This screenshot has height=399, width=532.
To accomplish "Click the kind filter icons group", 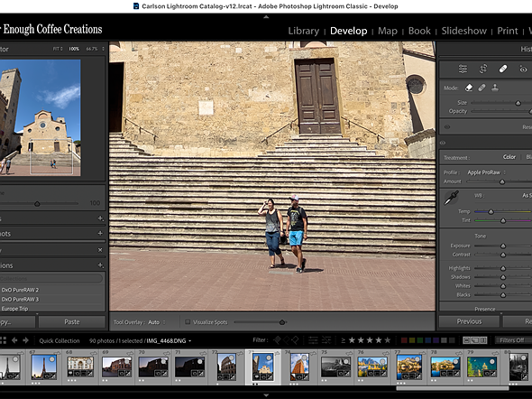I will point(474,340).
